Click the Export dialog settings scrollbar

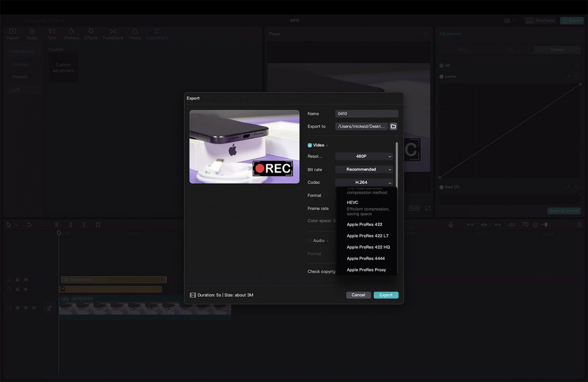coord(397,166)
